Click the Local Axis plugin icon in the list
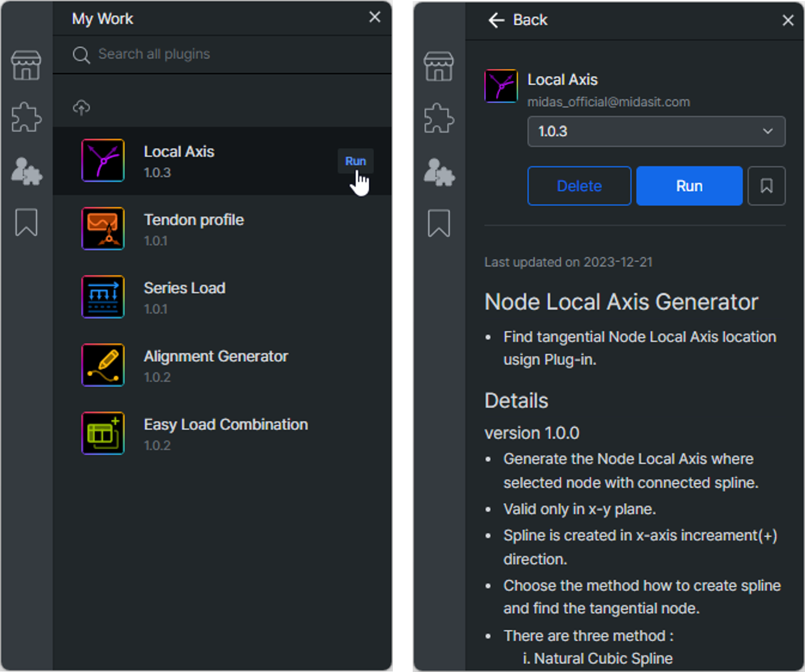 point(103,161)
